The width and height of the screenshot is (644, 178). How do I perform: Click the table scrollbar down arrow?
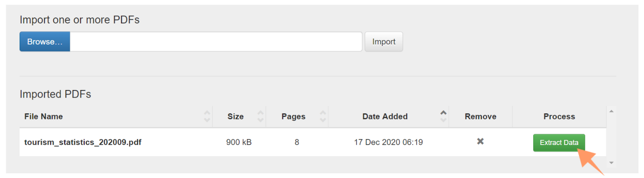611,163
